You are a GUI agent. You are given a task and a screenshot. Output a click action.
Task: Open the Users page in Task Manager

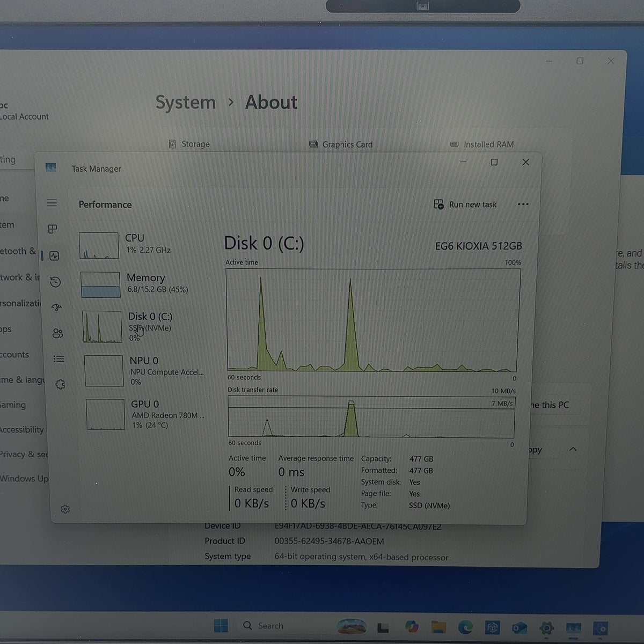[58, 333]
